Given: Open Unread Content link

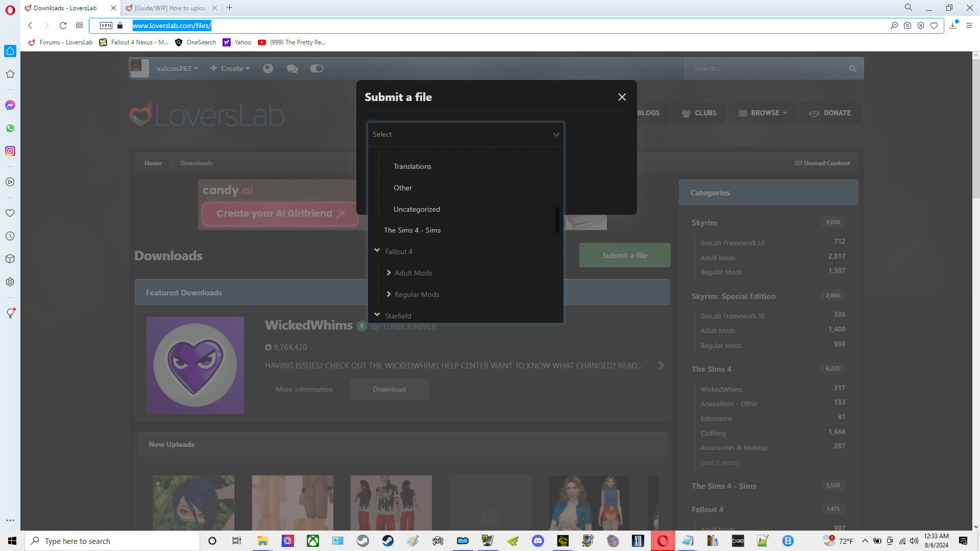Looking at the screenshot, I should click(x=822, y=163).
